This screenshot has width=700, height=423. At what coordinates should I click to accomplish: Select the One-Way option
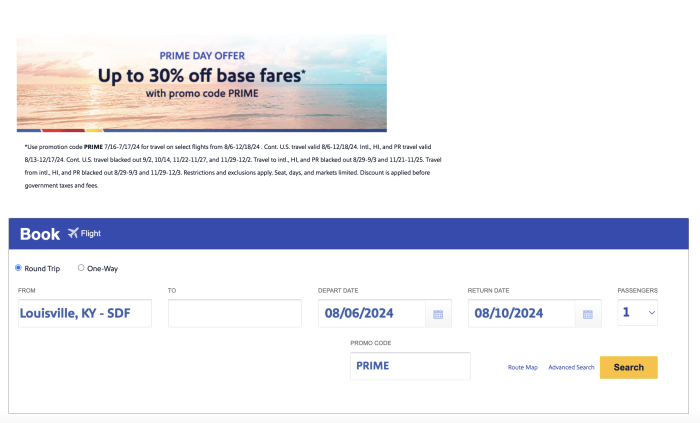[81, 268]
